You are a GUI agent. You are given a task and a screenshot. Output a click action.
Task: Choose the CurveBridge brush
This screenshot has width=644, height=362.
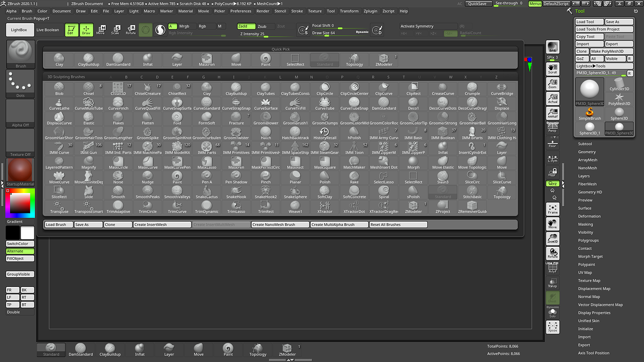click(x=502, y=89)
